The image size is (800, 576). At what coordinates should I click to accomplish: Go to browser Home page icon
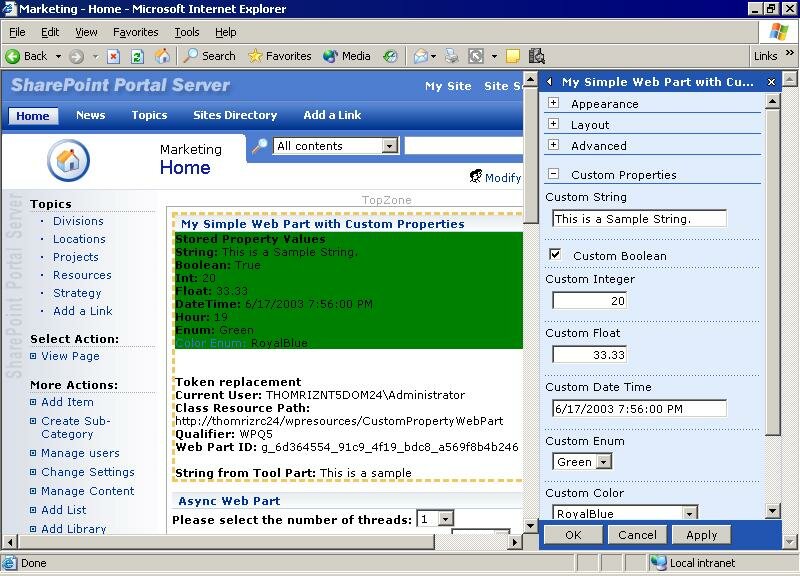[161, 56]
